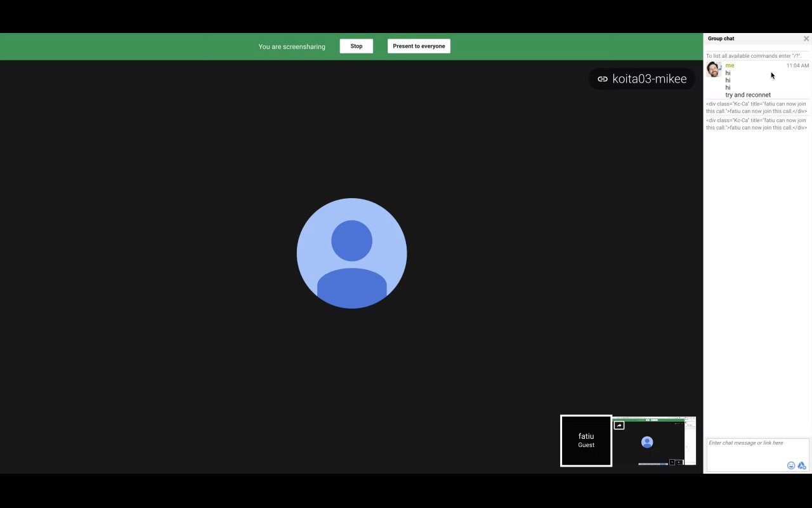812x508 pixels.
Task: Click the large center avatar placeholder
Action: click(351, 253)
